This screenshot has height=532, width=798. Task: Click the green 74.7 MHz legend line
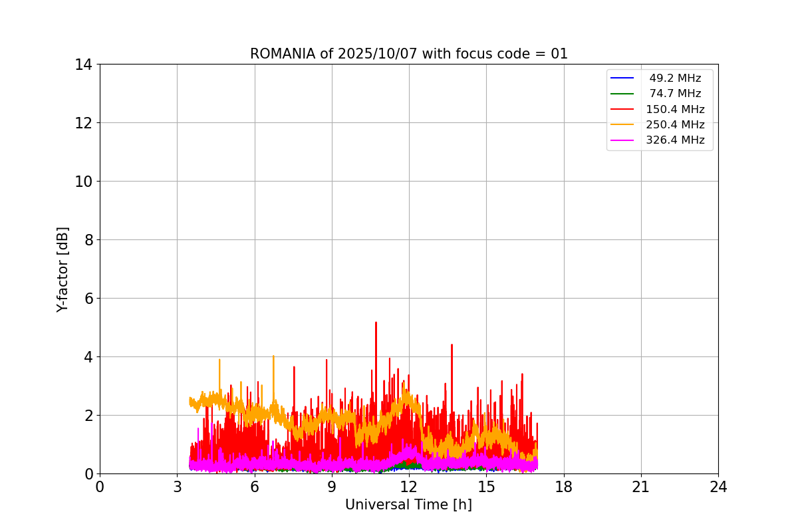[x=622, y=94]
